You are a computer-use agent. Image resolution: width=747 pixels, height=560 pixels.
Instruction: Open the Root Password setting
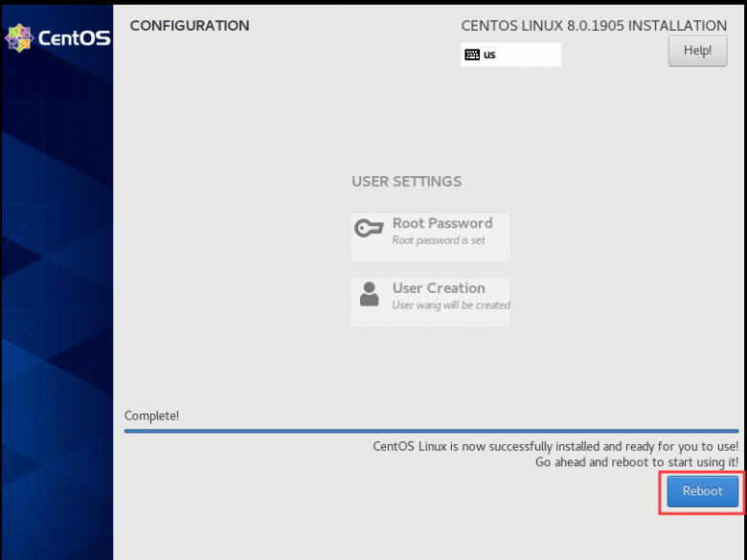tap(431, 237)
